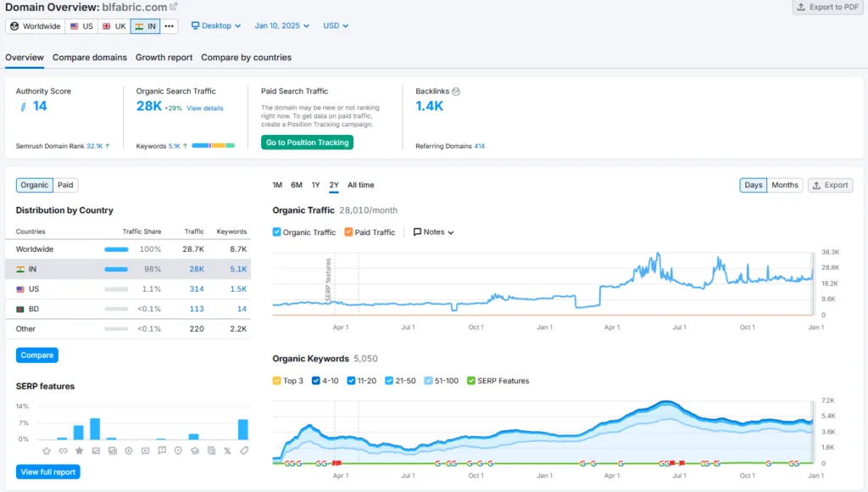Click the Go to Position Tracking button

307,143
